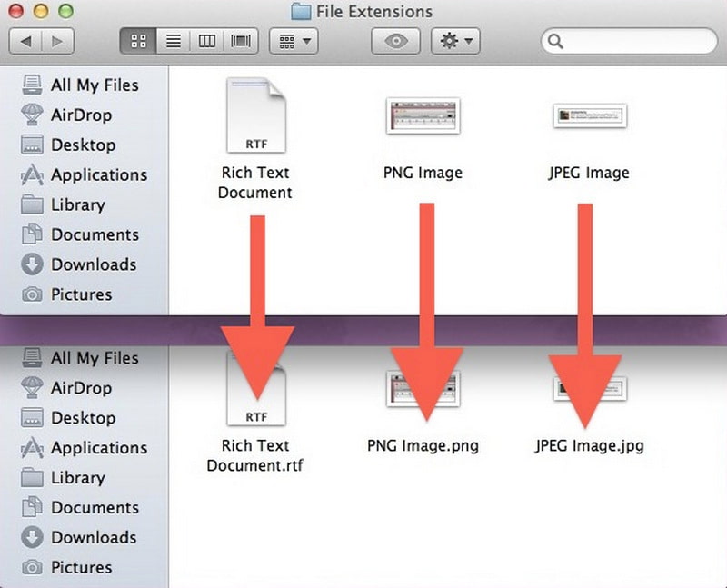Screen dimensions: 727x588
Task: Open Applications in the upper sidebar
Action: (x=85, y=174)
